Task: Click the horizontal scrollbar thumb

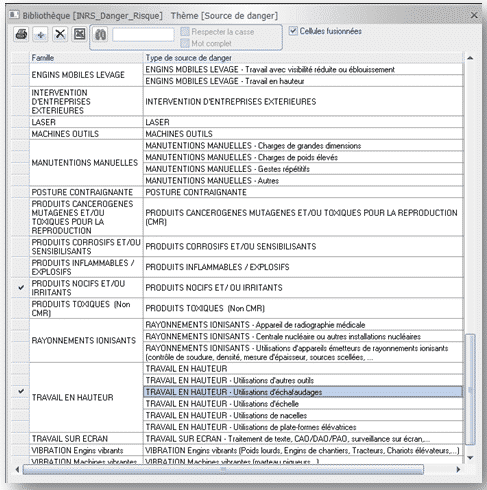Action: tap(223, 469)
